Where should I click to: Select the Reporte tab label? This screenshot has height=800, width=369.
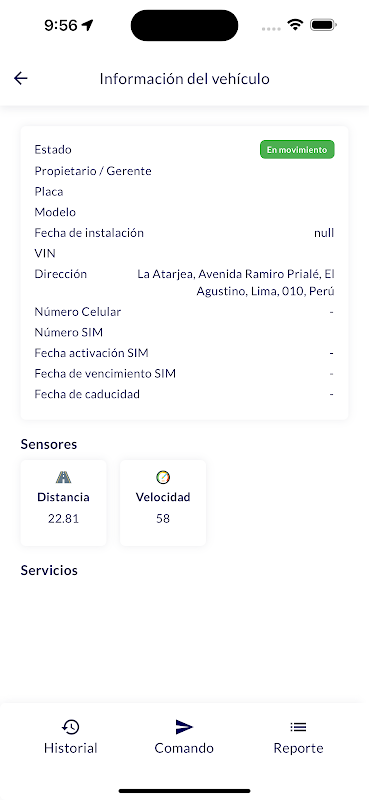pos(298,748)
